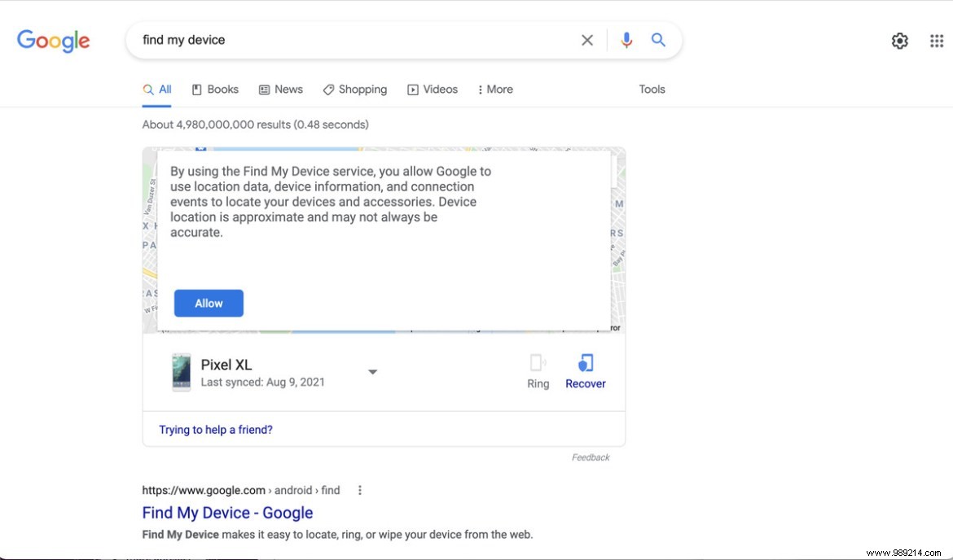Open the More search categories dropdown
Image resolution: width=953 pixels, height=560 pixels.
point(494,90)
